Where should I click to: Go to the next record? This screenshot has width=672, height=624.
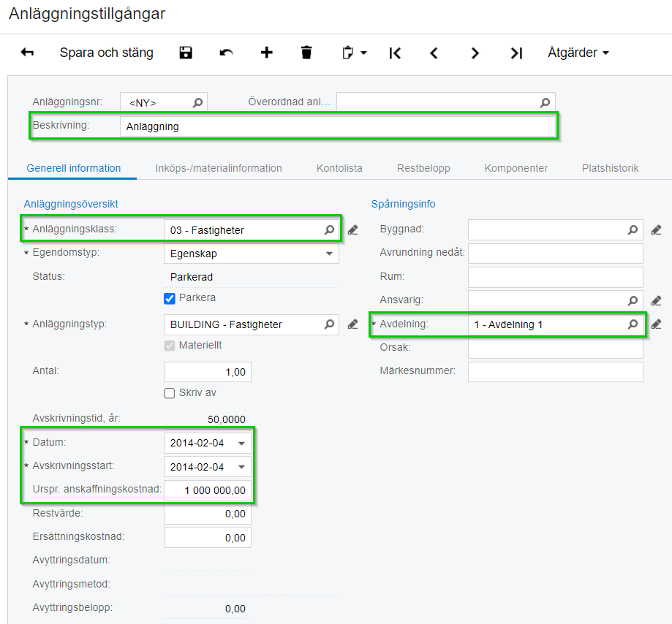(x=475, y=53)
